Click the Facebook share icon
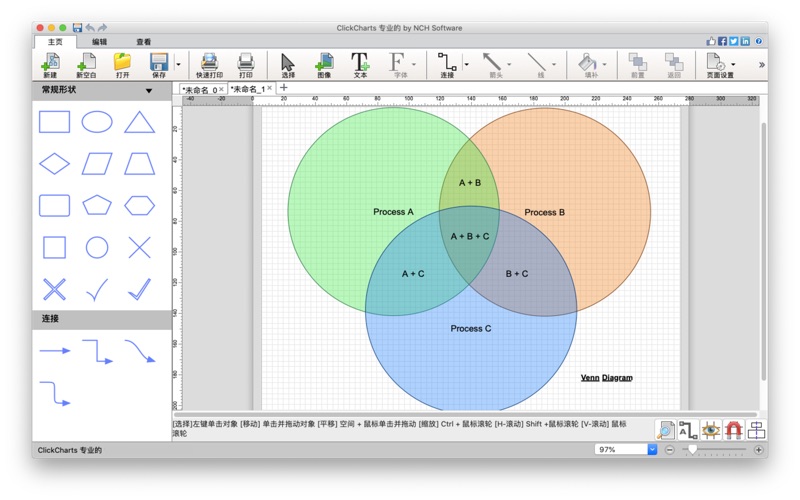800x500 pixels. (x=722, y=41)
